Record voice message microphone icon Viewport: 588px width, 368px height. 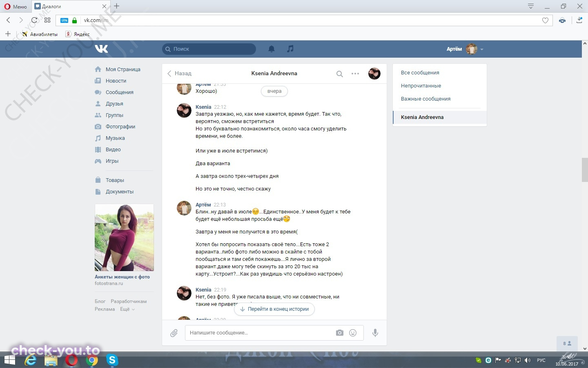click(375, 333)
